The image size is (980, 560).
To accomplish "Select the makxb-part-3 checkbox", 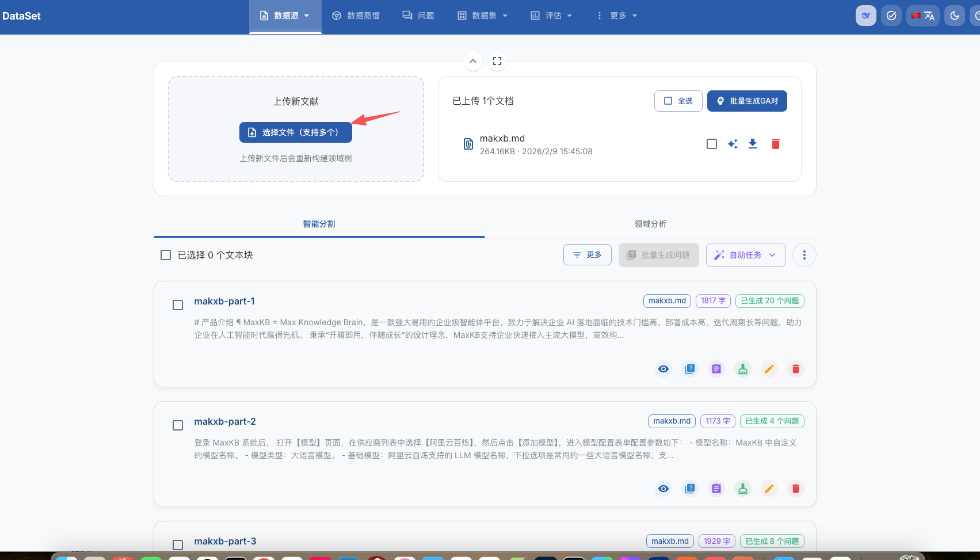I will (178, 544).
